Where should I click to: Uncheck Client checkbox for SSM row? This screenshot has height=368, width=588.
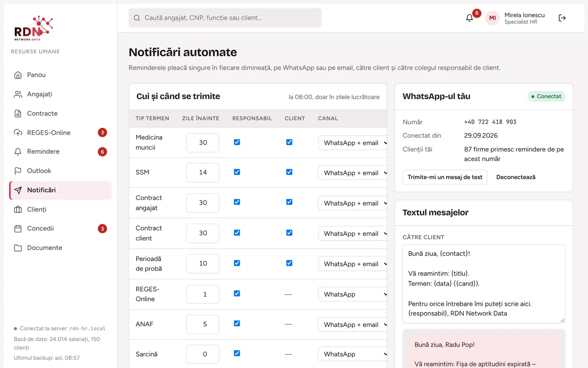tap(289, 172)
